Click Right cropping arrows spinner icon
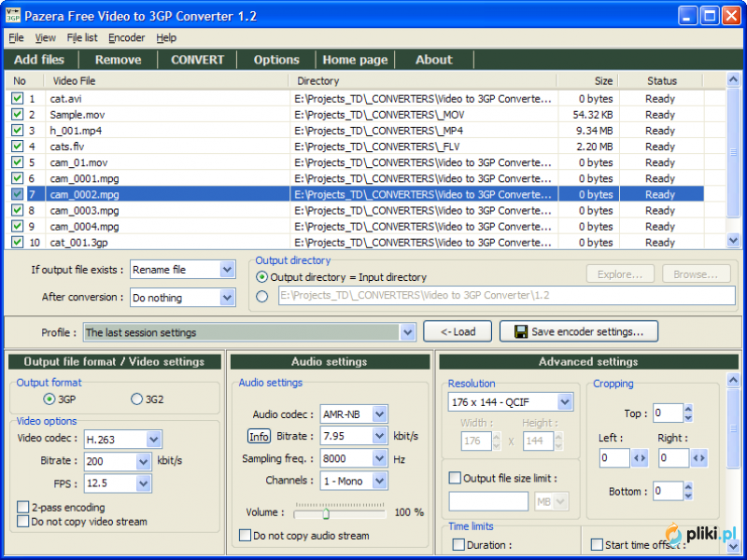This screenshot has height=560, width=747. tap(698, 458)
